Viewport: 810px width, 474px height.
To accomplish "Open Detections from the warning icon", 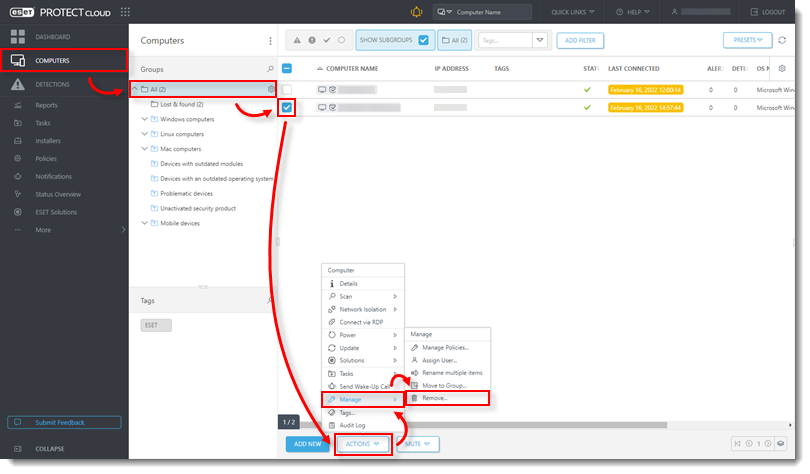I will coord(18,85).
